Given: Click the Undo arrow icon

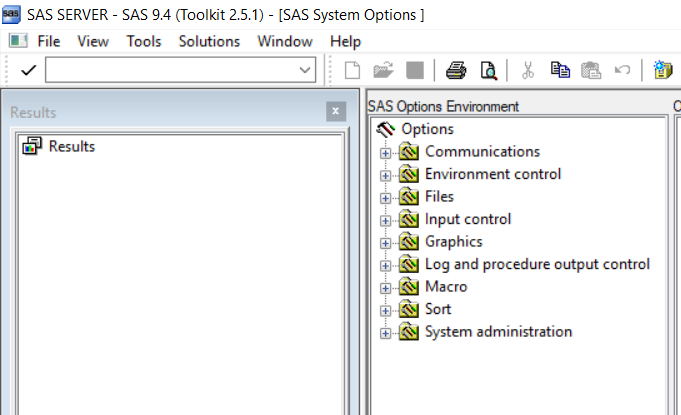Looking at the screenshot, I should [x=622, y=70].
